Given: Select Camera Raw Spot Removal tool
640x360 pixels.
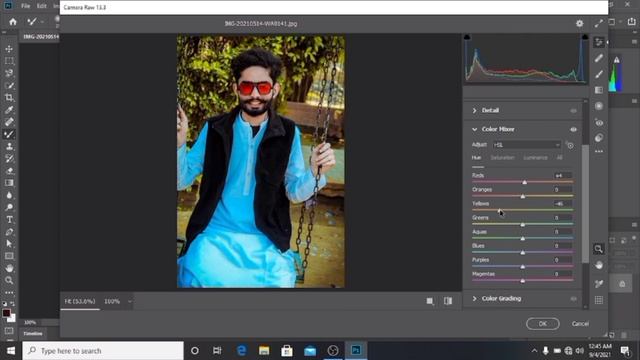Looking at the screenshot, I should tap(599, 58).
